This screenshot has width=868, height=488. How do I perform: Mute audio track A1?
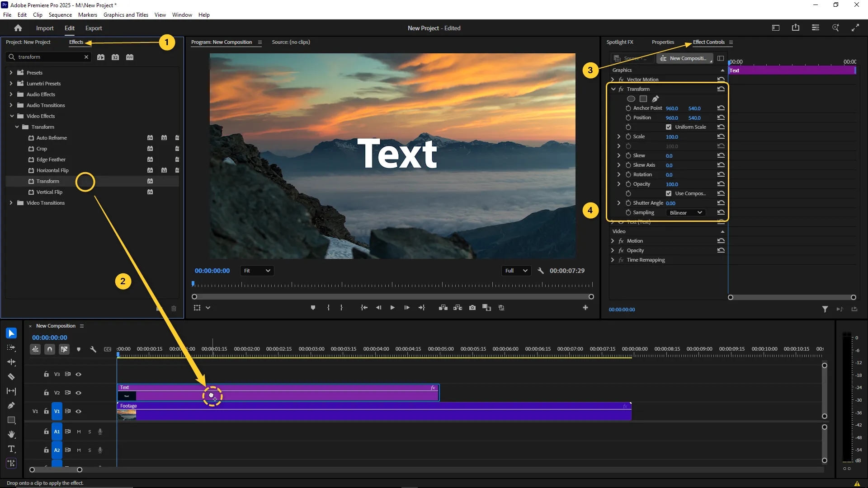coord(79,432)
